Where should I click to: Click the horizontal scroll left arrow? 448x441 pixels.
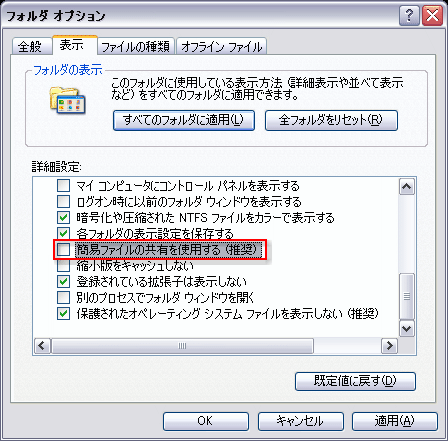point(42,346)
